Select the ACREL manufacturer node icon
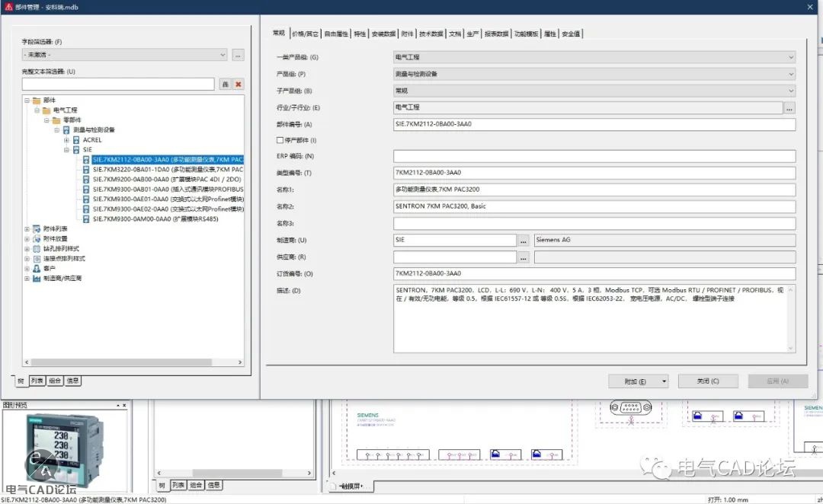Image resolution: width=823 pixels, height=504 pixels. coord(76,140)
